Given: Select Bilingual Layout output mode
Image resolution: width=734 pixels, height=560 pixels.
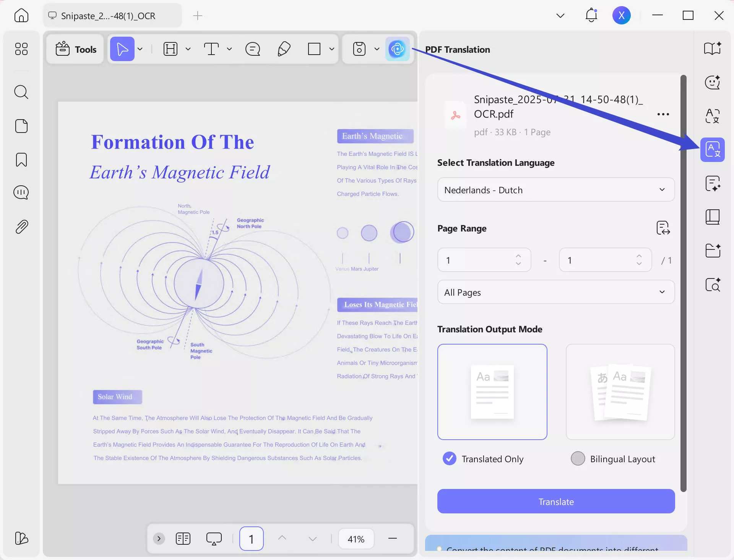Looking at the screenshot, I should tap(578, 458).
